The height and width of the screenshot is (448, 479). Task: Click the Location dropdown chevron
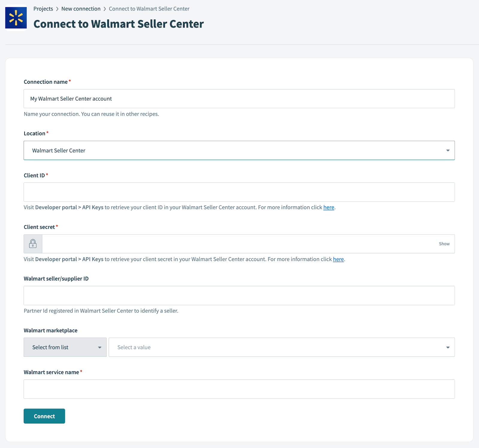click(x=447, y=150)
